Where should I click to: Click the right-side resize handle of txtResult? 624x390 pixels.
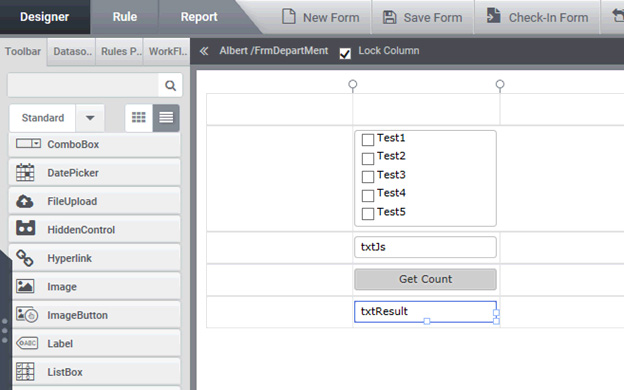(496, 313)
